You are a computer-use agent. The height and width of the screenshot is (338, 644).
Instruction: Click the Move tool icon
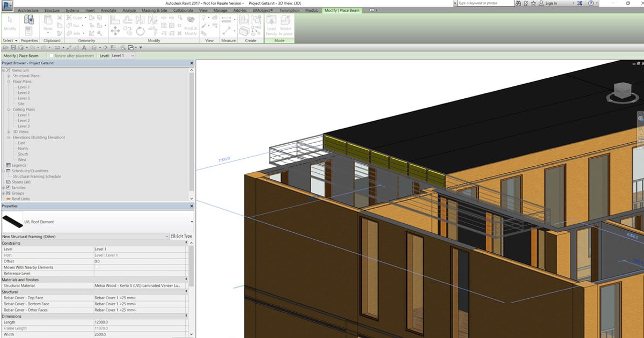(x=115, y=31)
